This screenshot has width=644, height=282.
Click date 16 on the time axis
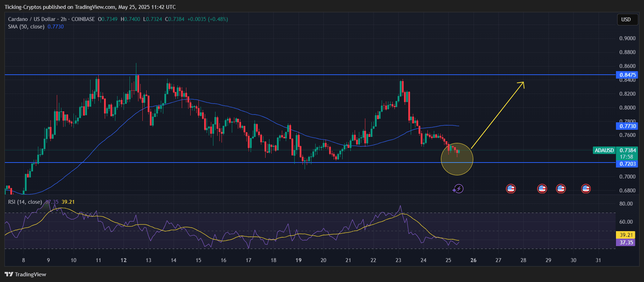[x=223, y=260]
